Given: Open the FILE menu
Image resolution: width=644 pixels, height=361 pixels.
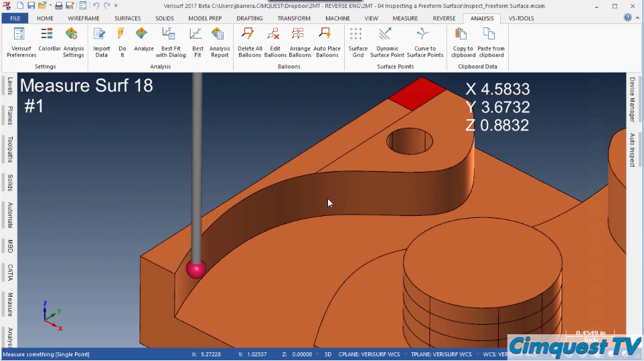Looking at the screenshot, I should click(15, 18).
